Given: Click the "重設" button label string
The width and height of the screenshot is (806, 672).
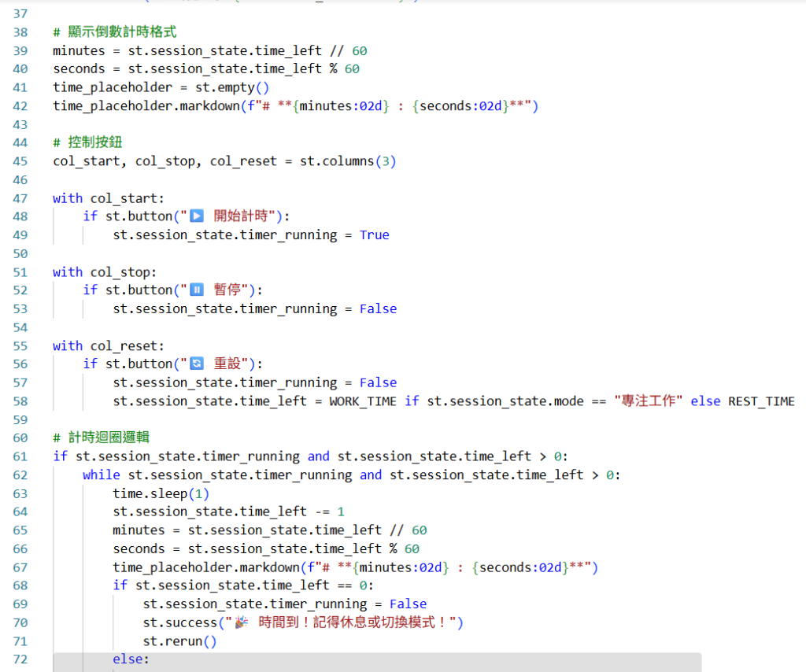Looking at the screenshot, I should click(x=227, y=364).
